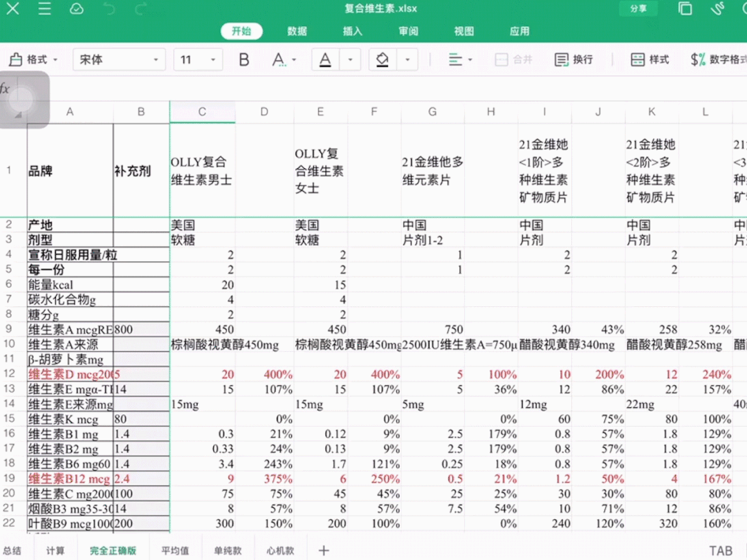The height and width of the screenshot is (560, 747).
Task: Click the 合并 merge cells button
Action: point(513,59)
